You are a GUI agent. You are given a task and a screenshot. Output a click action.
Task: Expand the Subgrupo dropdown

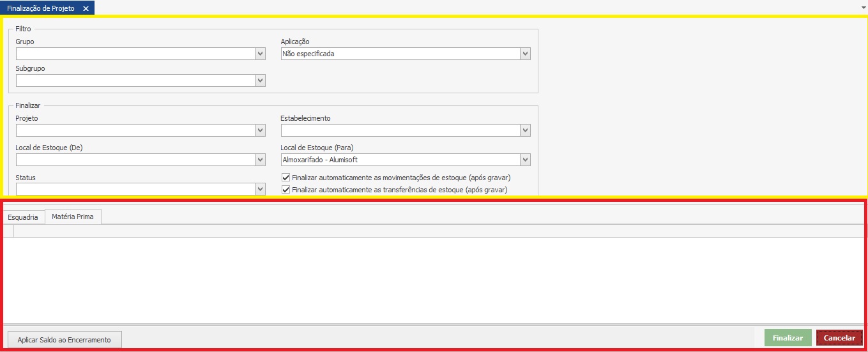click(260, 80)
